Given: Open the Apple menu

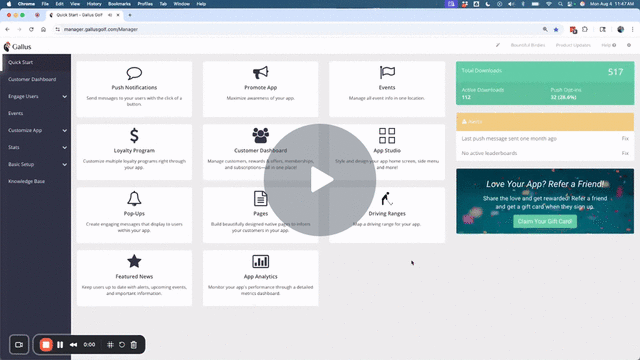Looking at the screenshot, I should pyautogui.click(x=9, y=4).
